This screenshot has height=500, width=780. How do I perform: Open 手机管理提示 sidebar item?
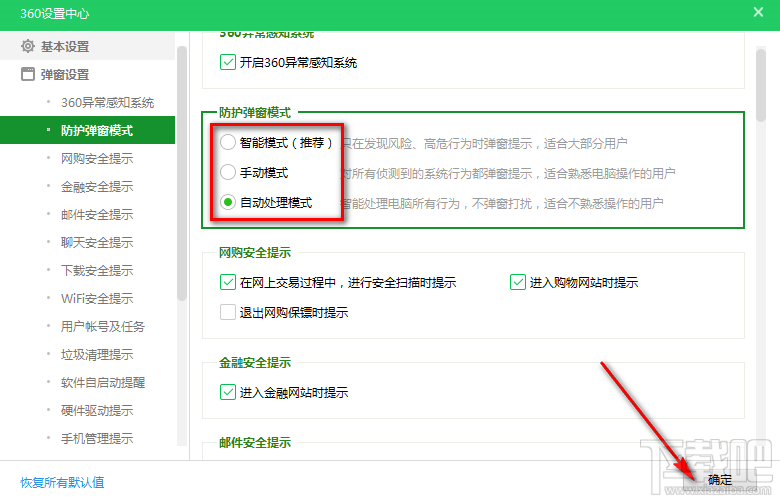[x=97, y=438]
